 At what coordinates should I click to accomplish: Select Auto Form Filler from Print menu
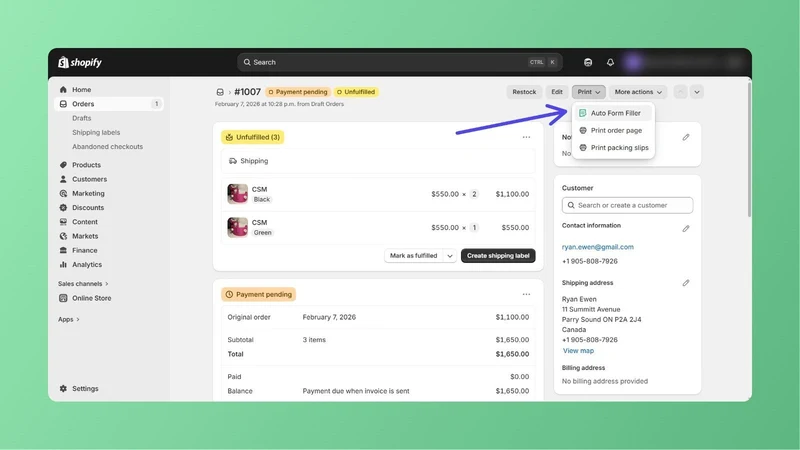pyautogui.click(x=614, y=113)
